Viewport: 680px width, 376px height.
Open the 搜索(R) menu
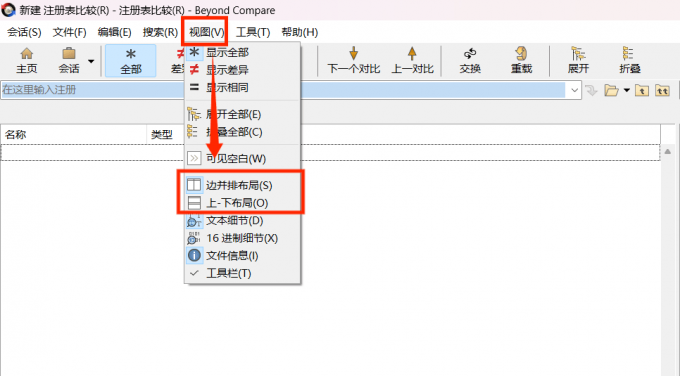[160, 32]
